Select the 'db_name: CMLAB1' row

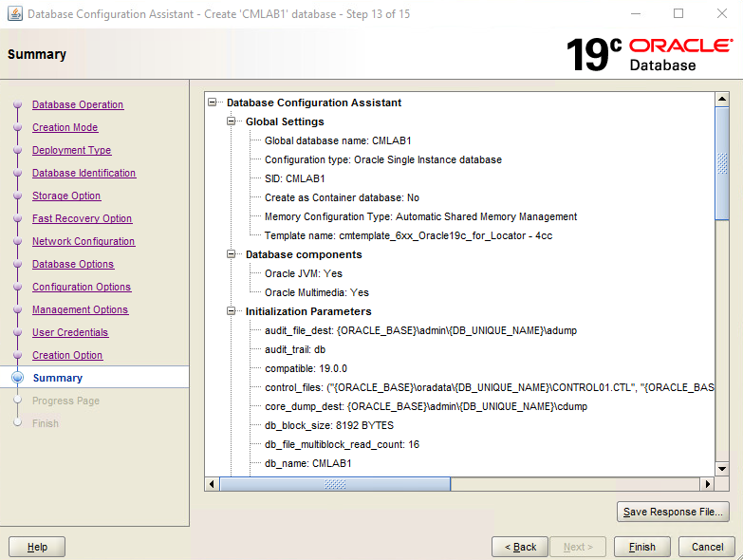click(308, 463)
